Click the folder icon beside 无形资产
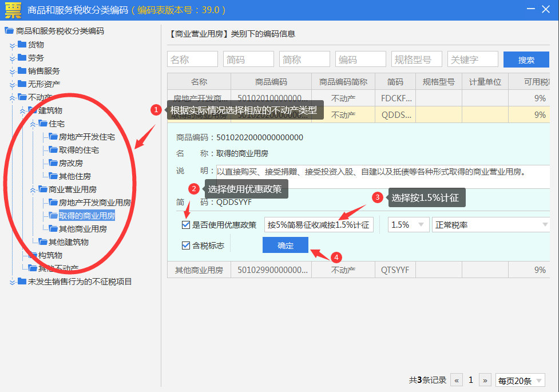 pos(22,84)
